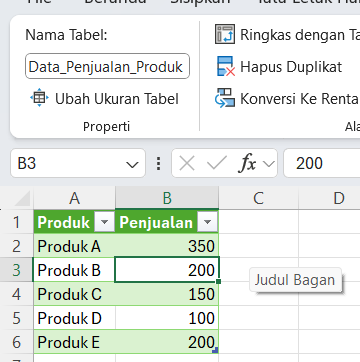Viewport: 360px width, 362px height.
Task: Click the formula bar showing 200
Action: tap(322, 163)
